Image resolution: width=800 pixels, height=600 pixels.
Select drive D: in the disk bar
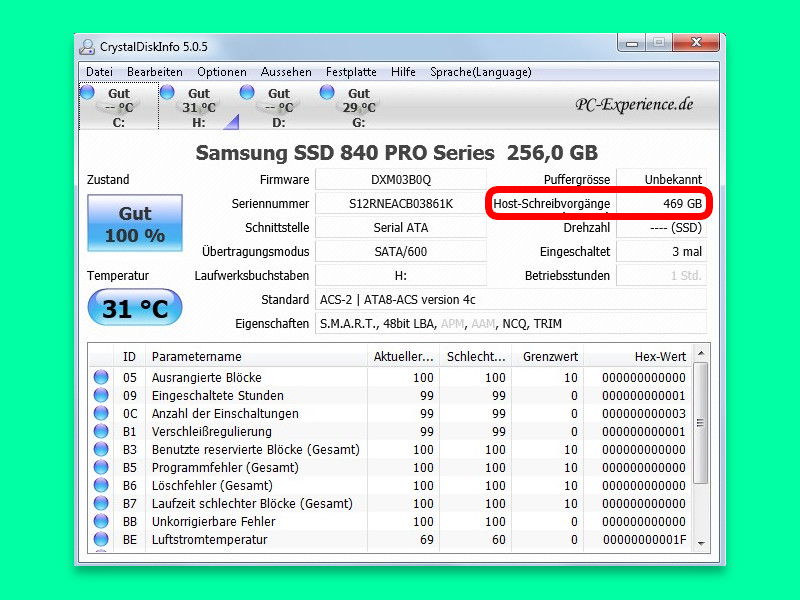pyautogui.click(x=279, y=107)
